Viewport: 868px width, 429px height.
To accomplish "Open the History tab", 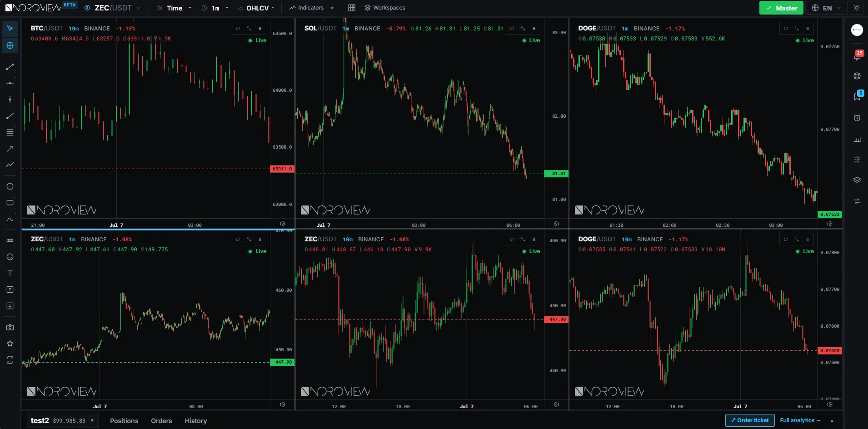I will pos(196,421).
